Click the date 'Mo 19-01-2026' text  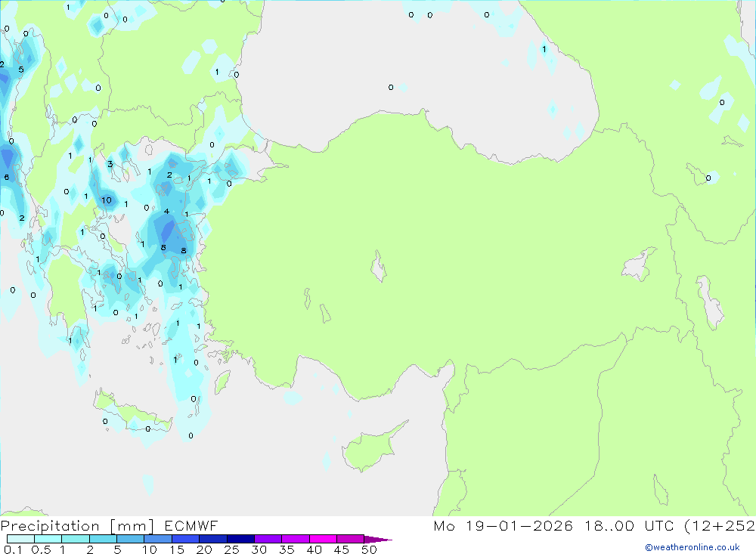tap(503, 525)
